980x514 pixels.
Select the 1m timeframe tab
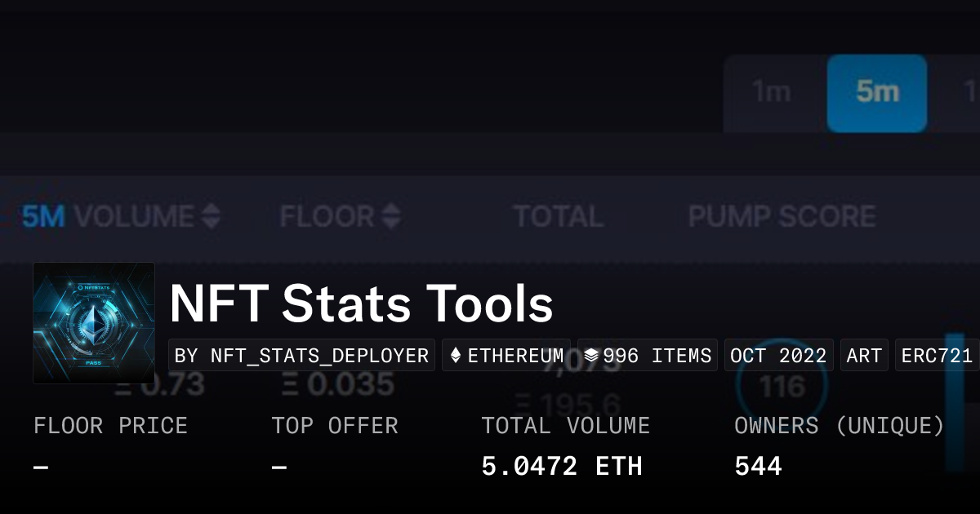[x=771, y=92]
